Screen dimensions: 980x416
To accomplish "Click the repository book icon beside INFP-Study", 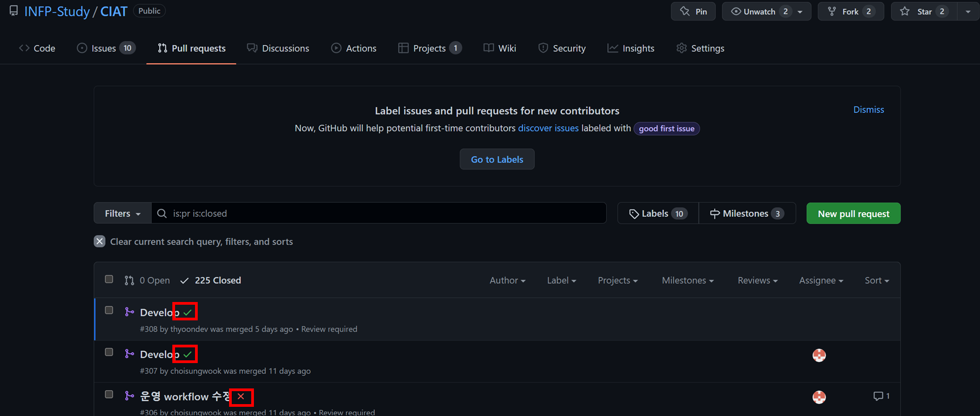I will (14, 11).
